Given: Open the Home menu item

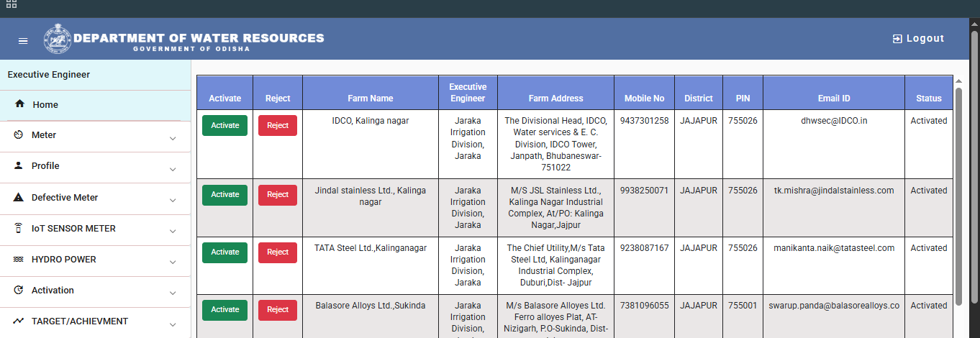Looking at the screenshot, I should [95, 105].
